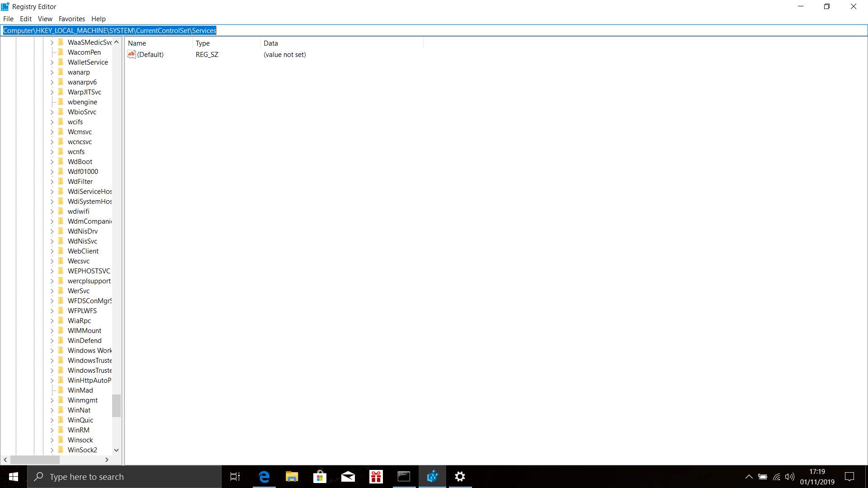This screenshot has width=868, height=488.
Task: Click the tree scroll down arrow
Action: [x=116, y=450]
